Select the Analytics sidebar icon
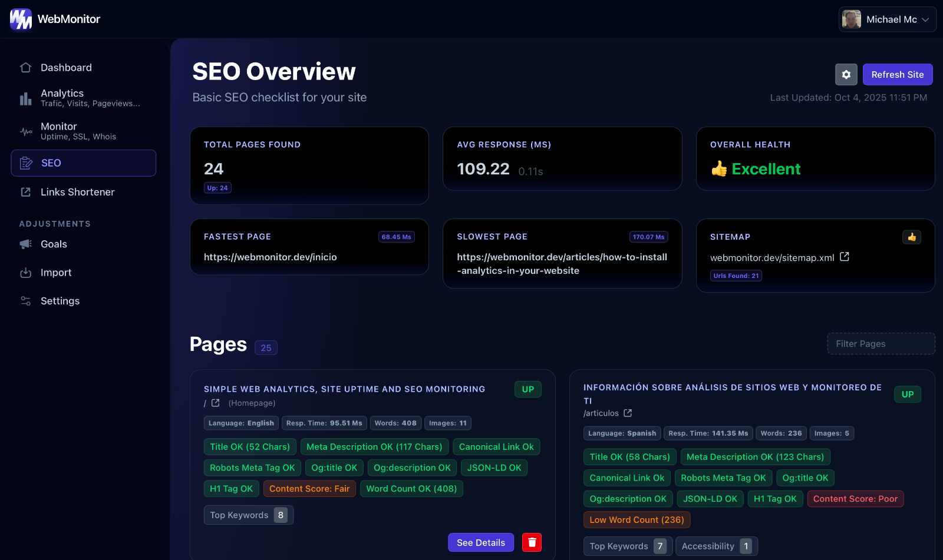Screen dimensions: 943x560 click(x=25, y=98)
